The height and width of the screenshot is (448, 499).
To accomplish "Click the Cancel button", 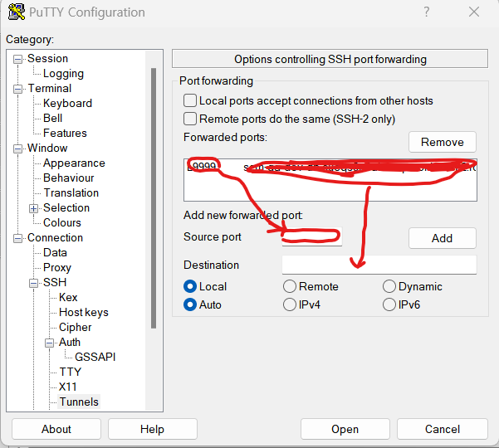I will [443, 429].
